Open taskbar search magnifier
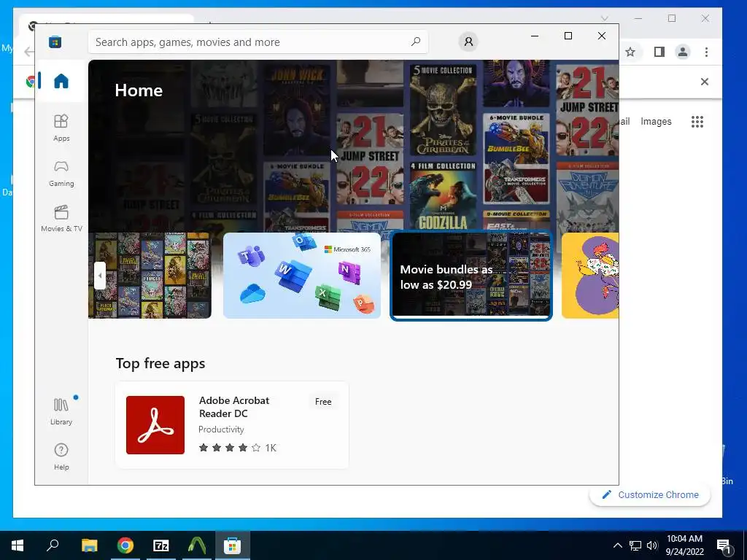 click(x=53, y=545)
